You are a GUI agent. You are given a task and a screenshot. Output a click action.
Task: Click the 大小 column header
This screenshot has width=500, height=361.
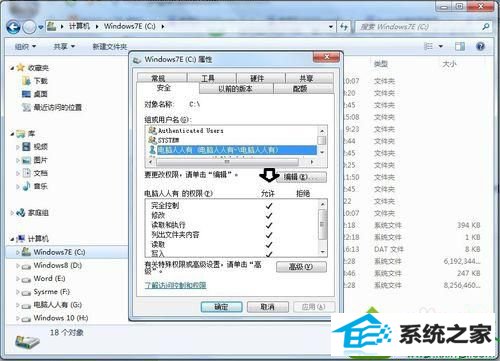tap(449, 63)
